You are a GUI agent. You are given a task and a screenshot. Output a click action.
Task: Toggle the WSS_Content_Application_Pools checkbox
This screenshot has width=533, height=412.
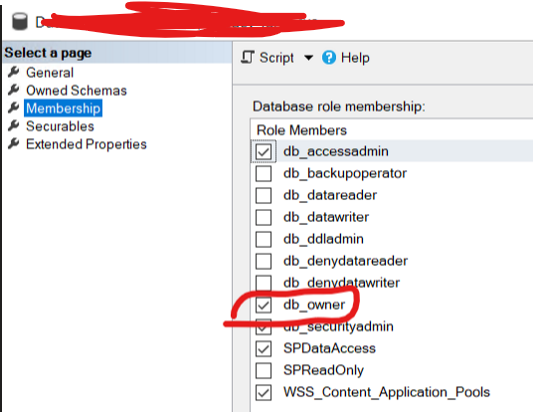pos(263,392)
